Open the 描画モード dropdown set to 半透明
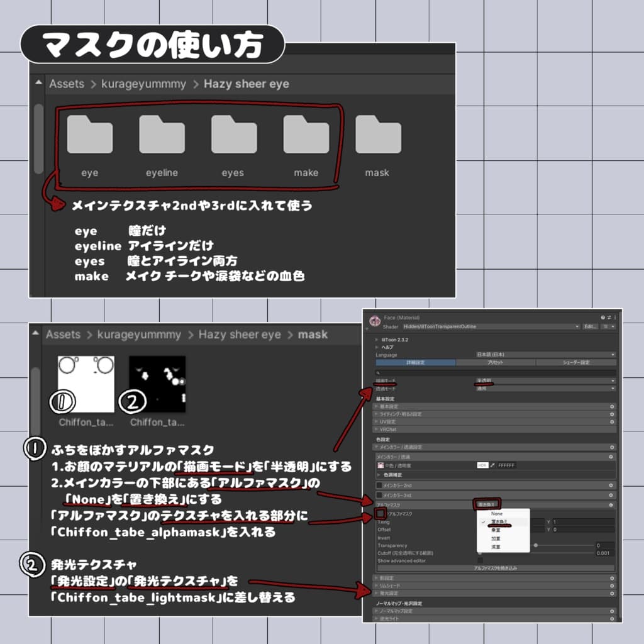 pos(545,379)
